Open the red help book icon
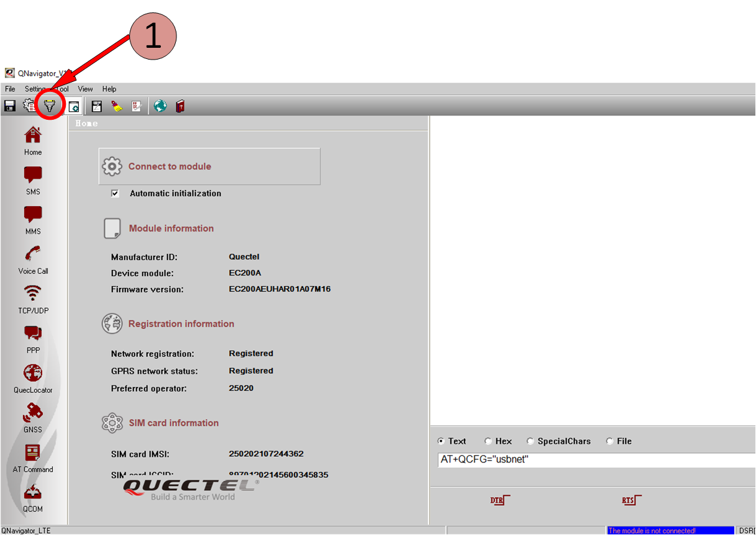Viewport: 756px width, 535px height. pos(180,106)
